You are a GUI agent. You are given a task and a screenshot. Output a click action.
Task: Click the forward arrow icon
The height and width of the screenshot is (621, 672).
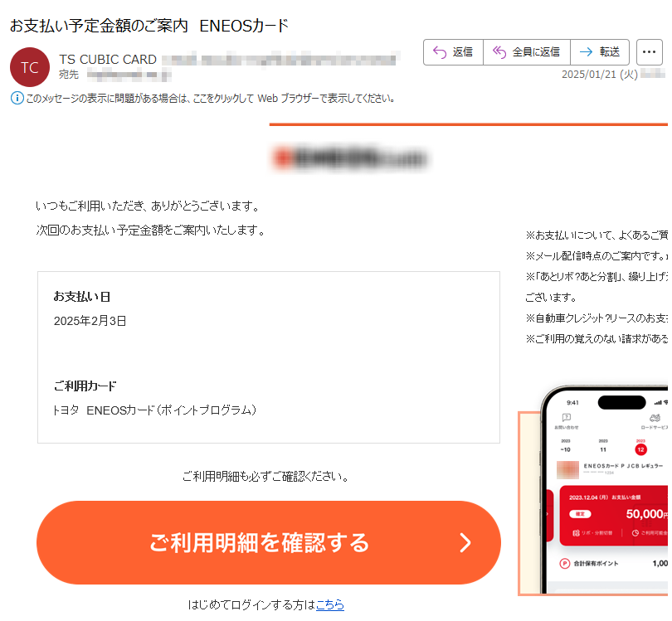[x=586, y=52]
